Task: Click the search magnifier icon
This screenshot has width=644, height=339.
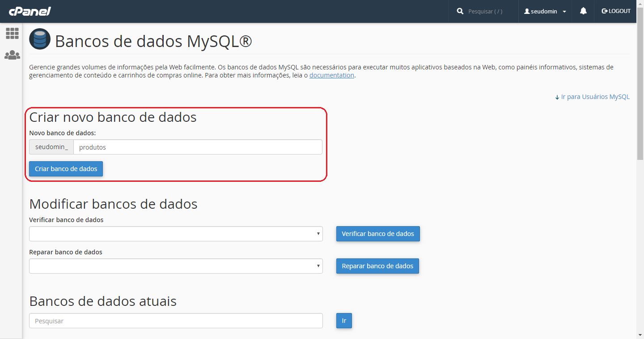Action: coord(460,11)
